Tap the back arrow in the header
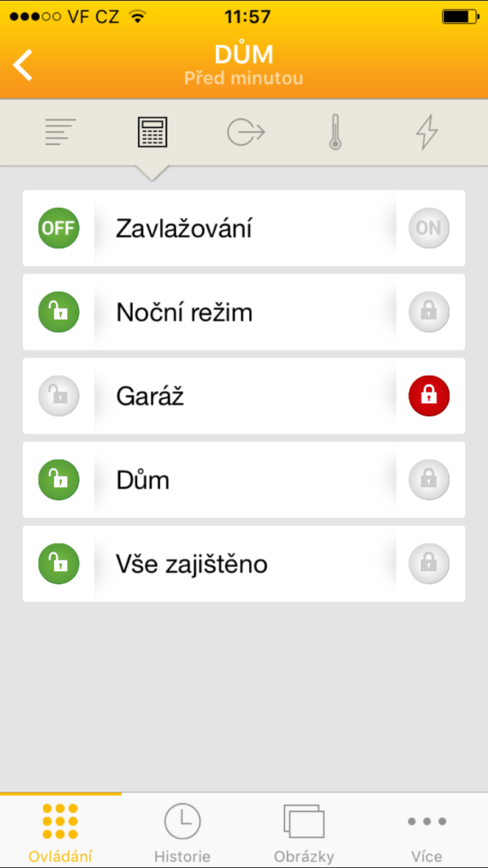 [x=23, y=64]
